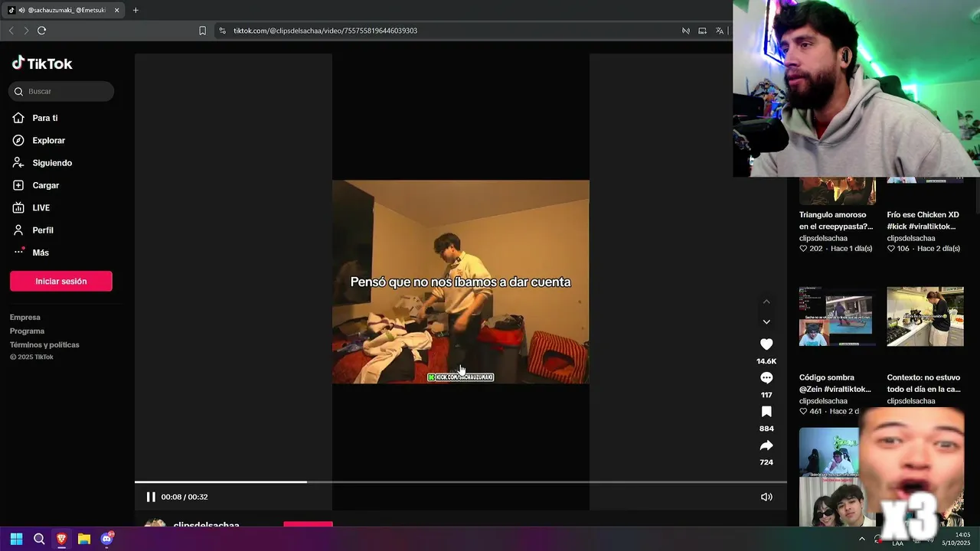
Task: Go to next video with down chevron
Action: click(766, 321)
